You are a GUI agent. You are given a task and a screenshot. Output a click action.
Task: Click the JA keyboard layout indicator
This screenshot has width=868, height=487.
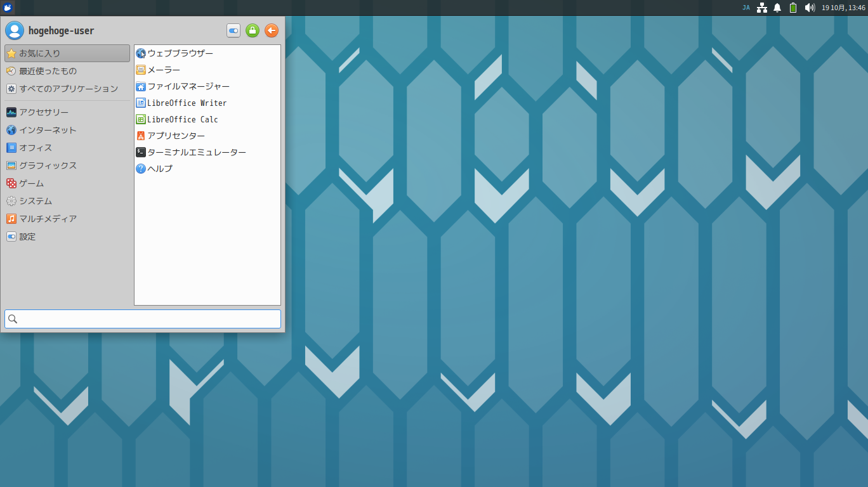pyautogui.click(x=746, y=8)
